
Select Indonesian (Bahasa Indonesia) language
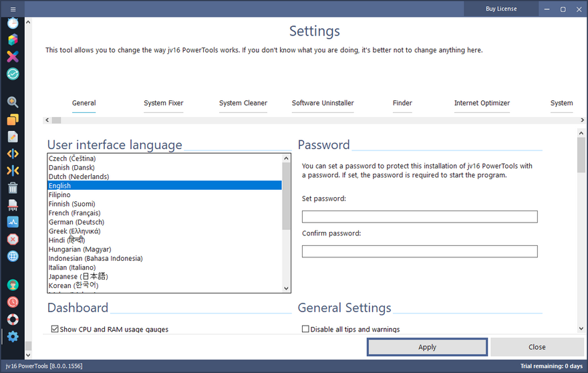[x=164, y=258]
